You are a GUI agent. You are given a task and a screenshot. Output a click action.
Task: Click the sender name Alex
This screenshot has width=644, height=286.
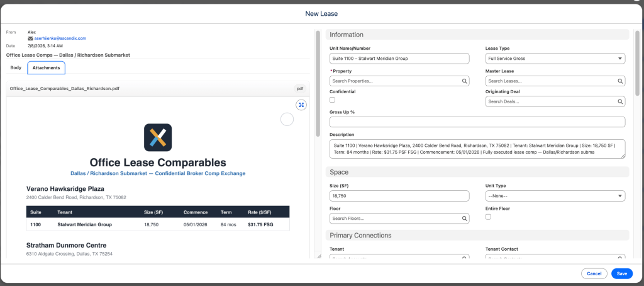31,32
